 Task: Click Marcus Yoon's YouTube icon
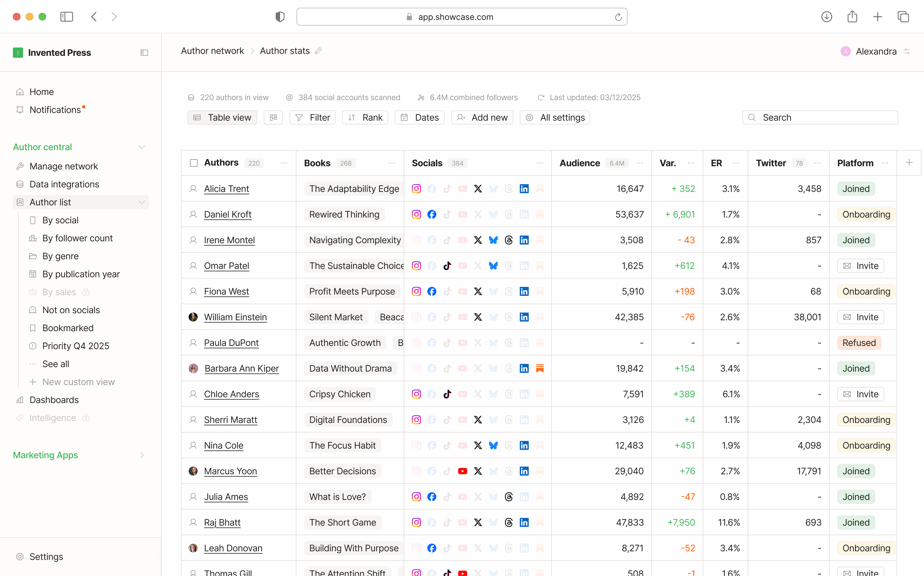(x=462, y=471)
